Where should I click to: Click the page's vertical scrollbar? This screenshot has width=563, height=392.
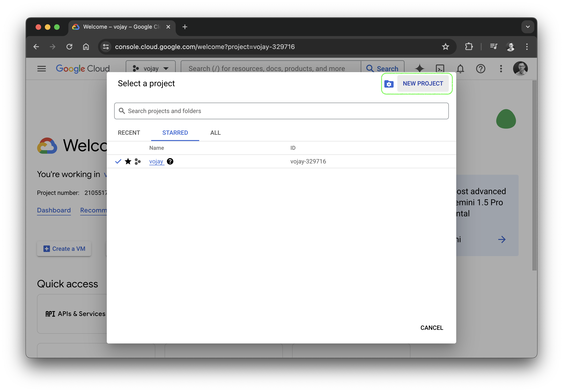tap(534, 175)
